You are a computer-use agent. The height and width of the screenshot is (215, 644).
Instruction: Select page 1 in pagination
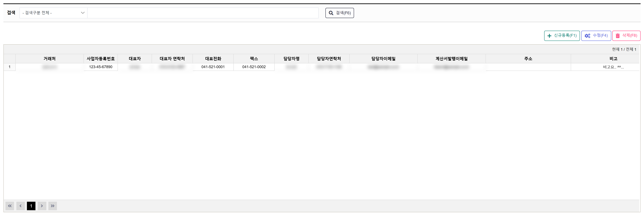[x=31, y=206]
